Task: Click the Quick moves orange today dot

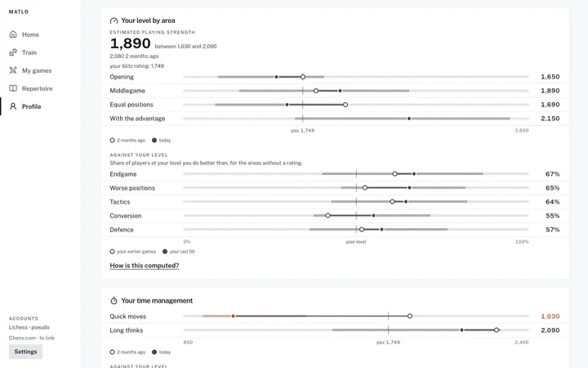Action: coord(234,316)
